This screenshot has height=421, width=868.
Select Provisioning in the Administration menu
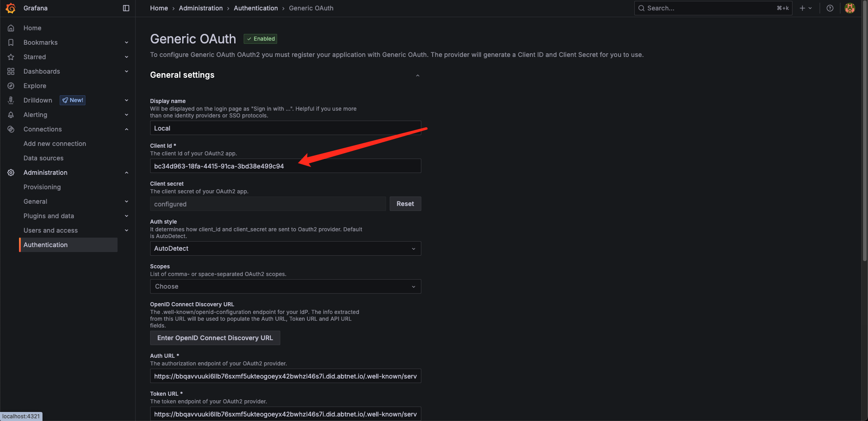pos(42,187)
